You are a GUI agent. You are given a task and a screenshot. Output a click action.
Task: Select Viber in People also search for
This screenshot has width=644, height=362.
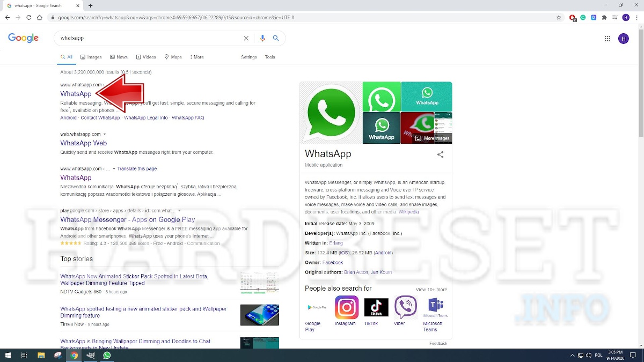coord(405,311)
